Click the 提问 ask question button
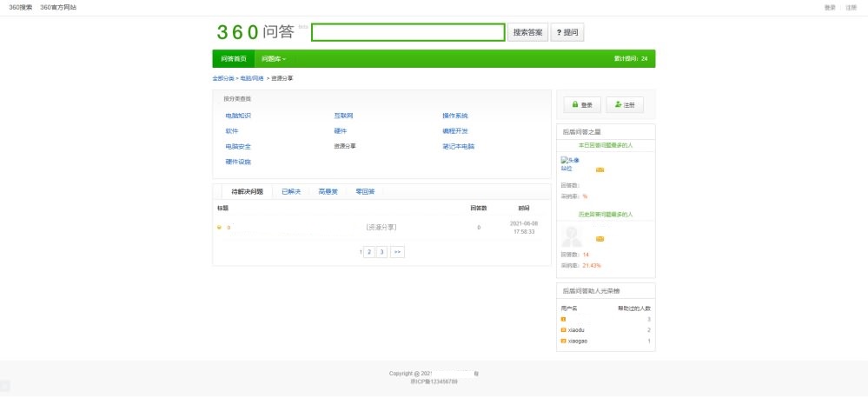Image resolution: width=868 pixels, height=398 pixels. click(567, 32)
